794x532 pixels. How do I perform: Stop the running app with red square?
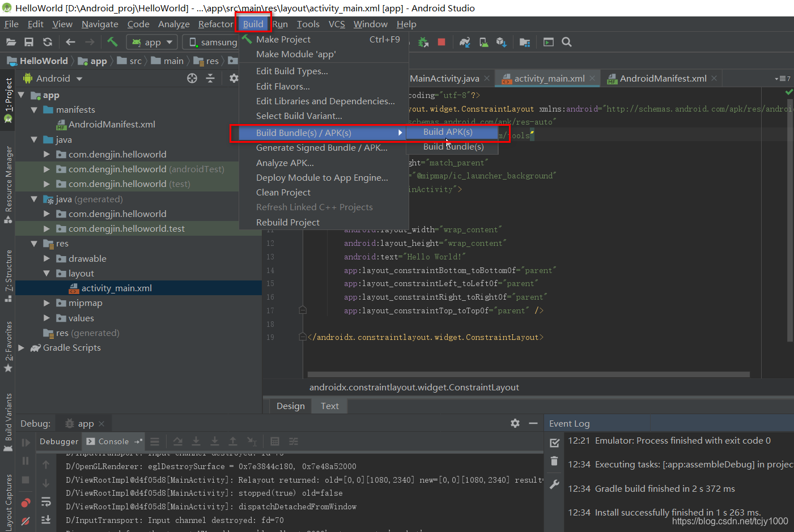[441, 42]
